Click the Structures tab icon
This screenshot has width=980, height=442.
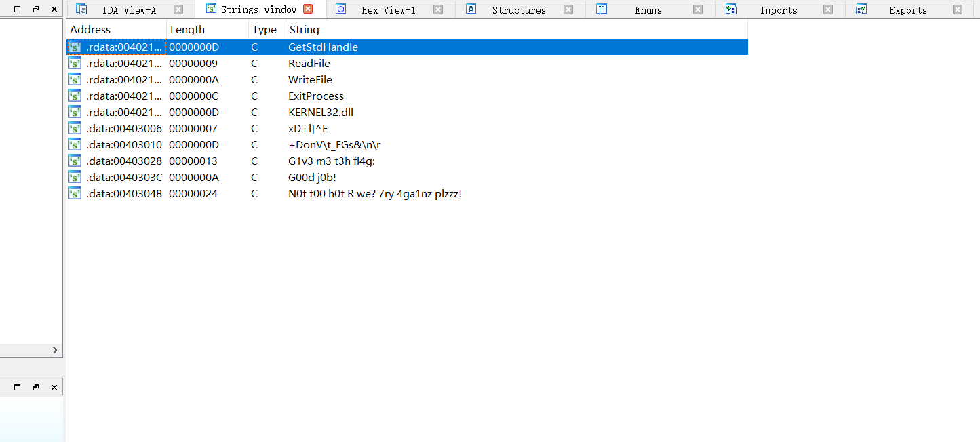pos(471,9)
